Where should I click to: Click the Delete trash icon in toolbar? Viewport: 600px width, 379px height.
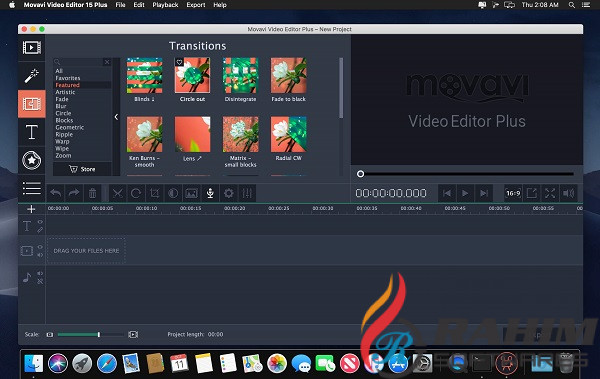tap(93, 193)
